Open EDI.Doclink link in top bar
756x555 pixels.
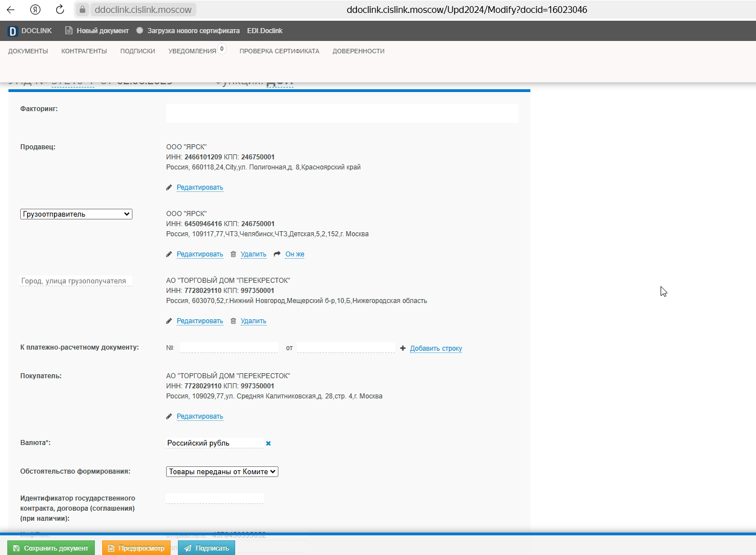click(265, 31)
